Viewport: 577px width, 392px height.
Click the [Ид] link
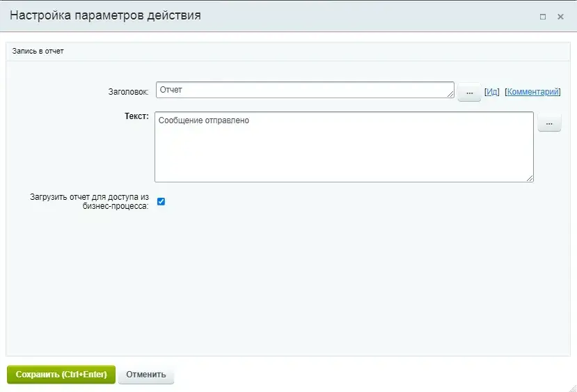[x=491, y=92]
